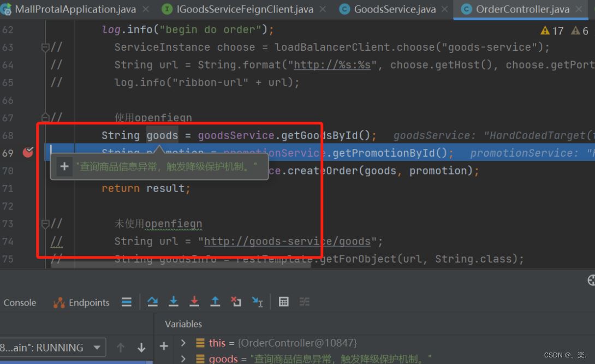This screenshot has width=595, height=364.
Task: Open the Evaluate Expression calculator
Action: (283, 302)
